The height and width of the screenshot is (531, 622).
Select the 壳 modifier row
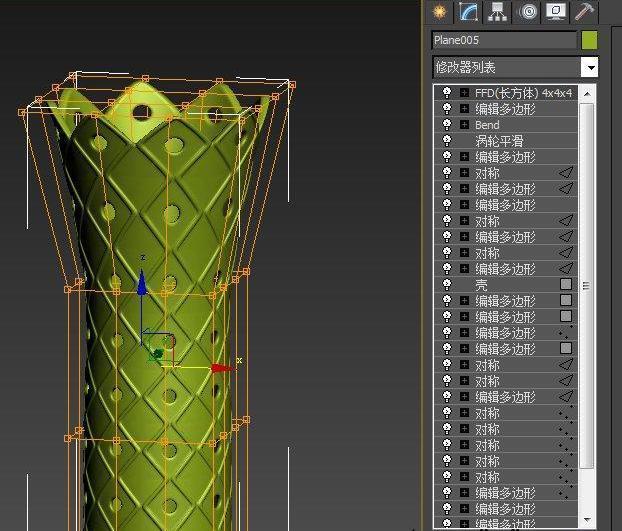(x=506, y=285)
